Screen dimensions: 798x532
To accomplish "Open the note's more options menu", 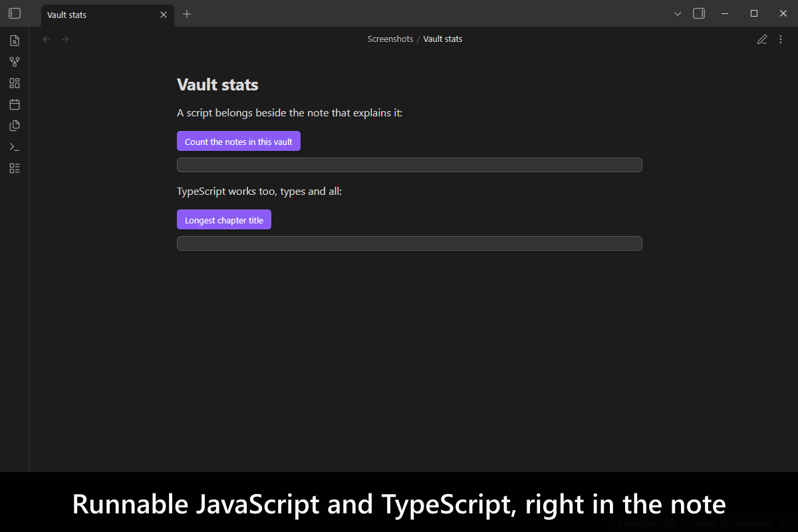I will (x=781, y=39).
